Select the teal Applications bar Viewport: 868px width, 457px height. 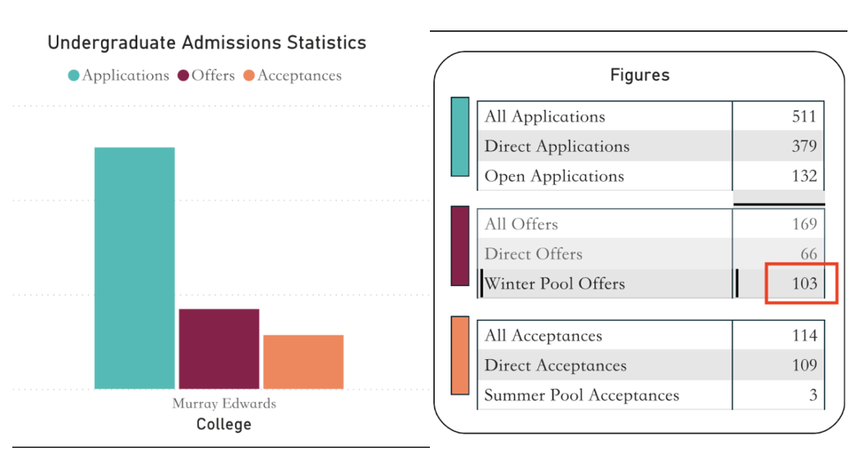[x=135, y=267]
